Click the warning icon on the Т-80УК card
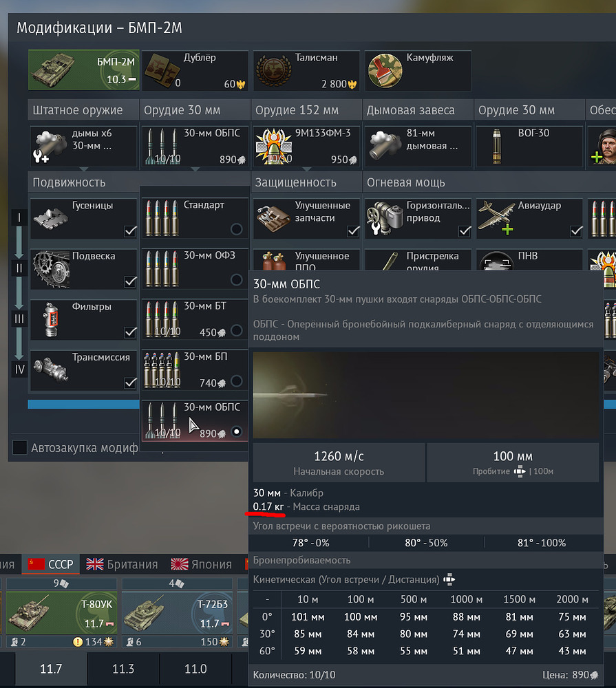 point(78,642)
